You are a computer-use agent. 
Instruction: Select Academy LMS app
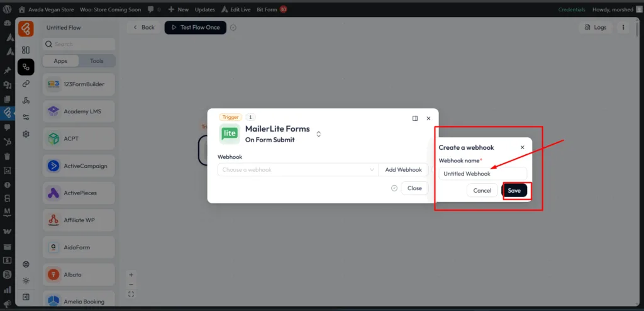[x=79, y=111]
